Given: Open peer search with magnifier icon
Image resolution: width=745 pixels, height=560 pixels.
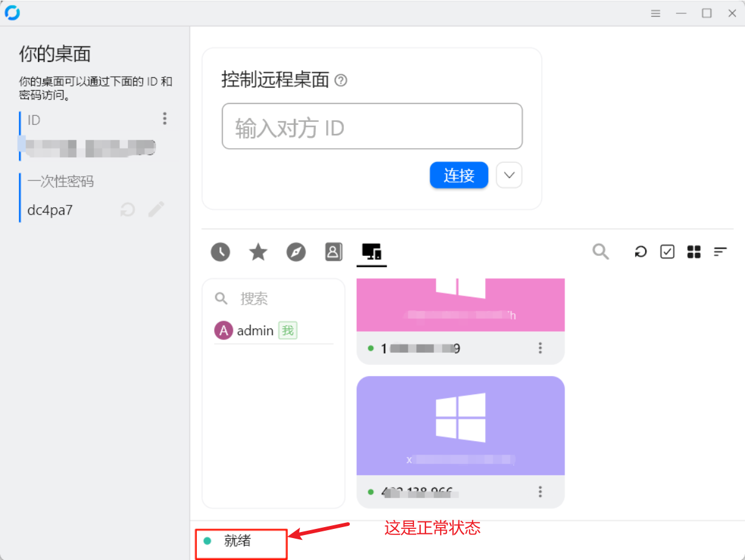Looking at the screenshot, I should click(601, 252).
